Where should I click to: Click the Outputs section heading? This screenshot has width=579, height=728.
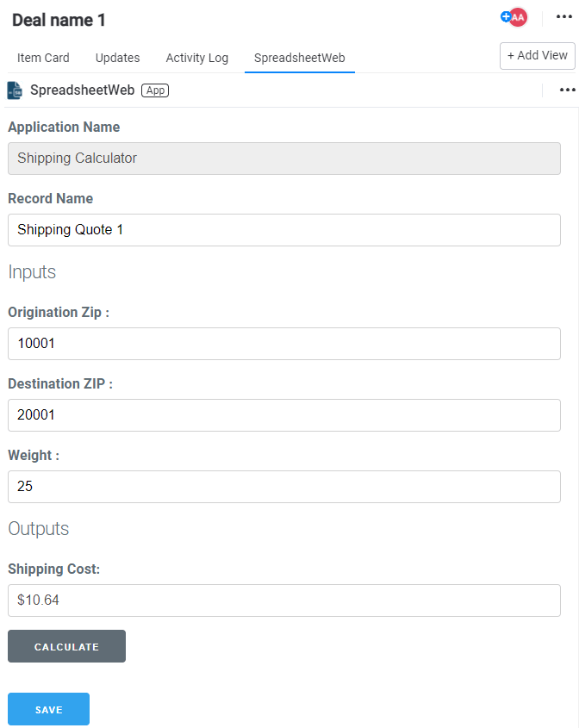(39, 529)
